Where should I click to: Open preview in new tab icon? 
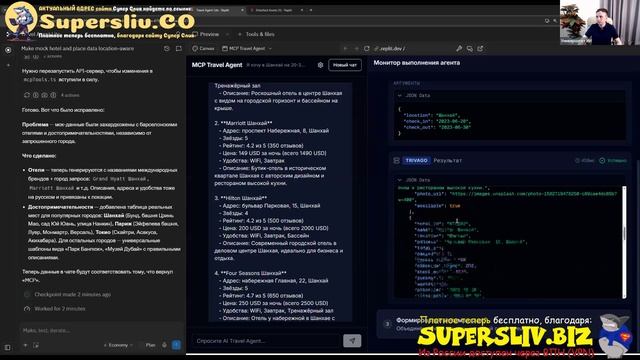[480, 49]
